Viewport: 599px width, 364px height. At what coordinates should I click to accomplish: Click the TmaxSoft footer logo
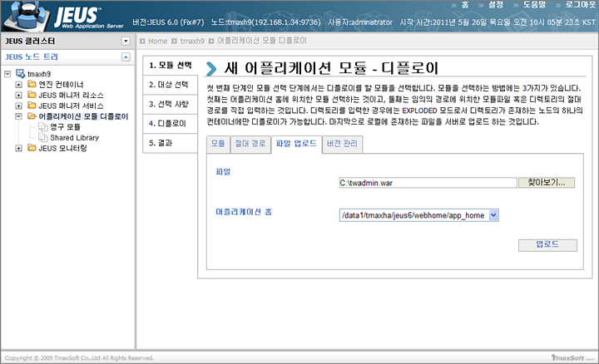[x=572, y=357]
